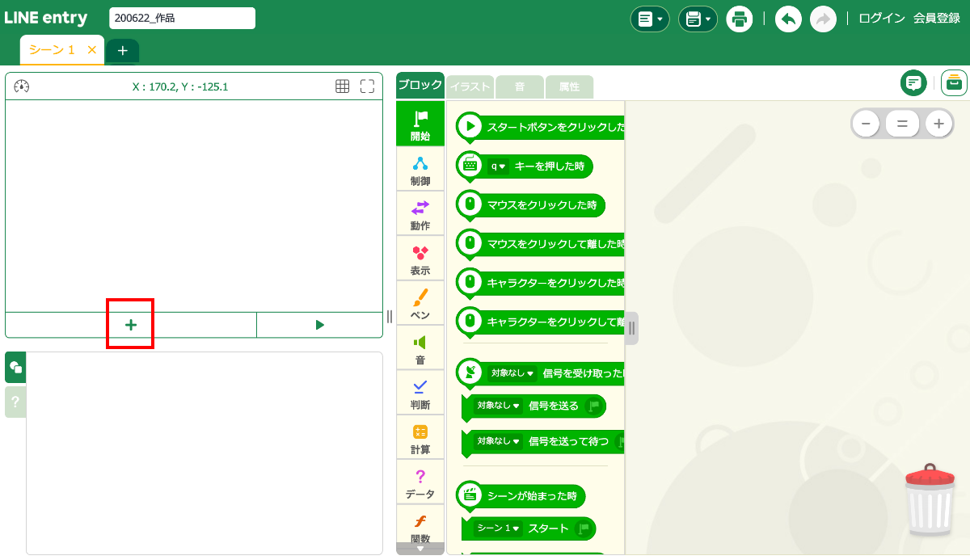This screenshot has height=560, width=970.
Task: Click the undo arrow icon
Action: (789, 19)
